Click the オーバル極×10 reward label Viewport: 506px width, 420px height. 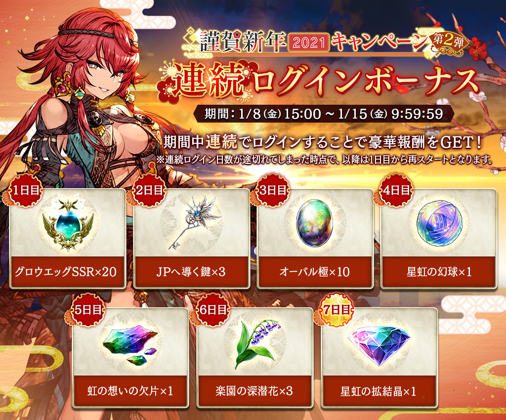click(315, 272)
